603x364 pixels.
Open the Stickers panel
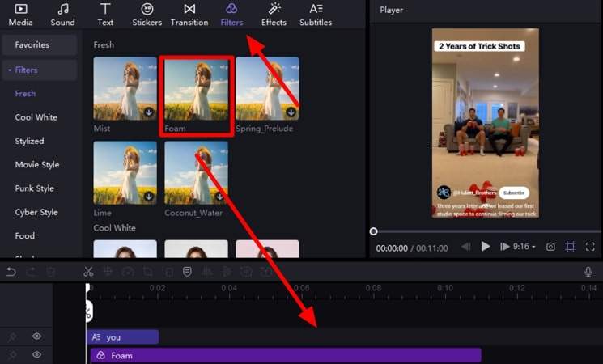point(147,15)
